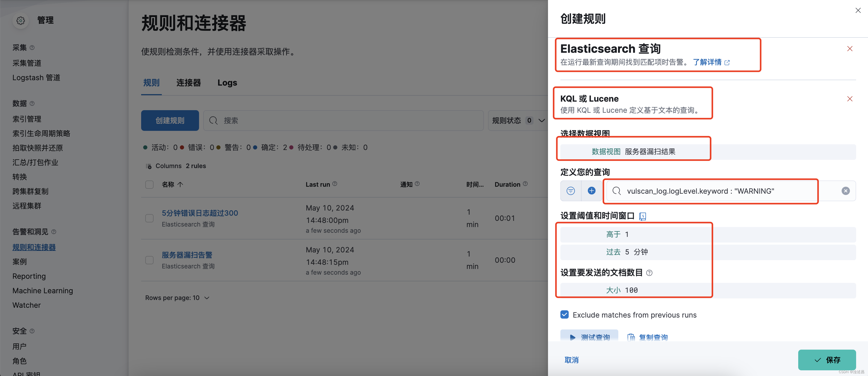Viewport: 868px width, 376px height.
Task: Open 索引管理 in the sidebar
Action: tap(27, 119)
